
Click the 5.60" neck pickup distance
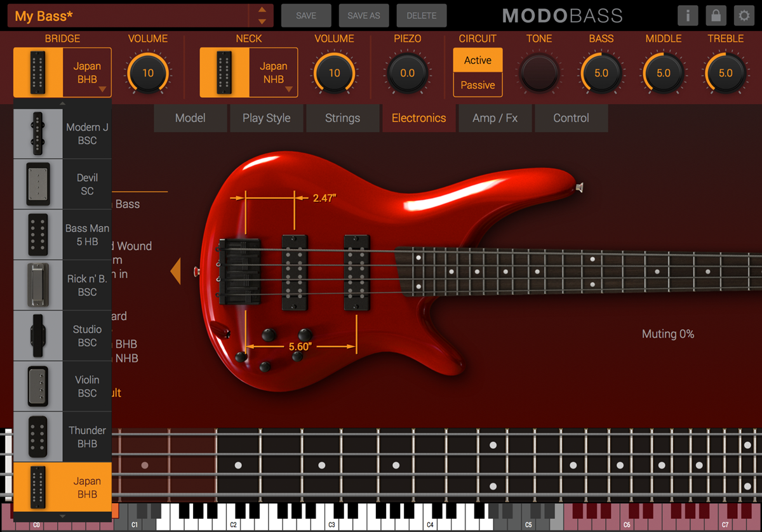300,347
